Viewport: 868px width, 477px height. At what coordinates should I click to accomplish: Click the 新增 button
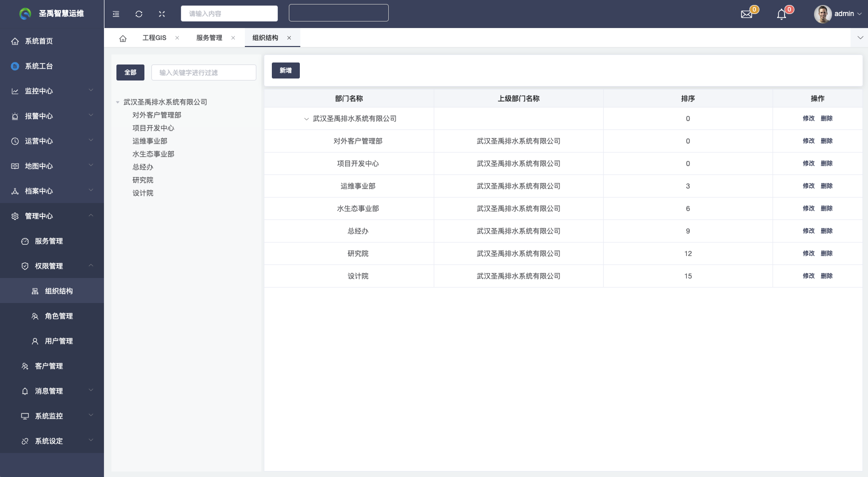[x=285, y=70]
